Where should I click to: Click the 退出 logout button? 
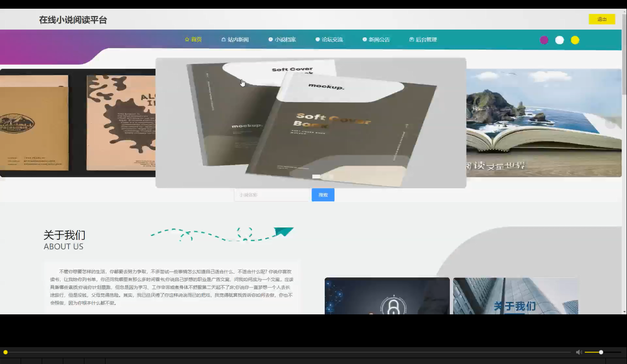tap(602, 19)
